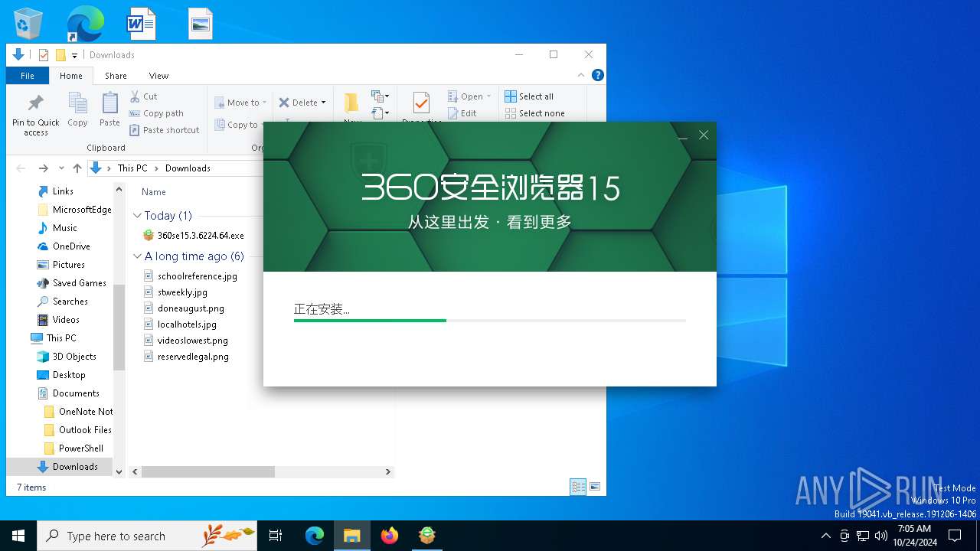980x551 pixels.
Task: Click Paste shortcut in ribbon
Action: pyautogui.click(x=165, y=130)
